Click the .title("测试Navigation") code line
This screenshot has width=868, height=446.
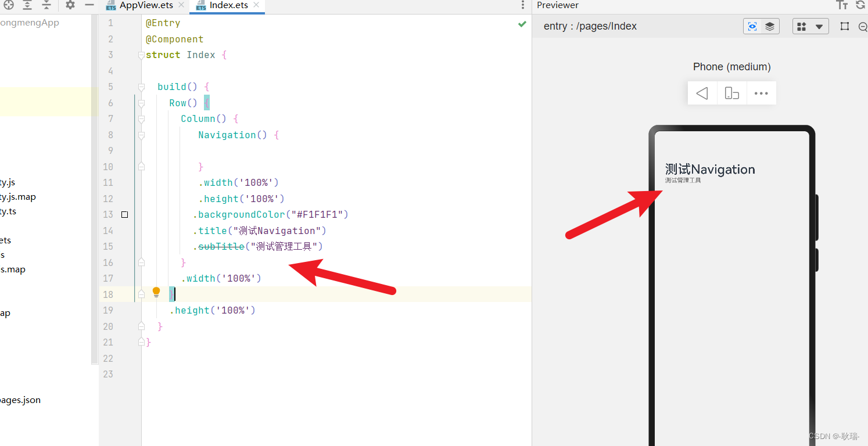[260, 231]
